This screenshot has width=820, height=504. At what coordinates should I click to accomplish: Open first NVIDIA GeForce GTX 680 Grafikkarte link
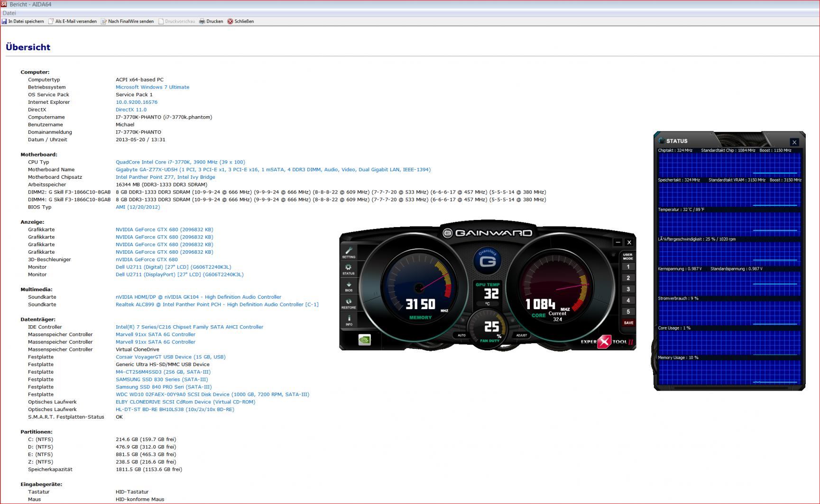click(x=165, y=229)
